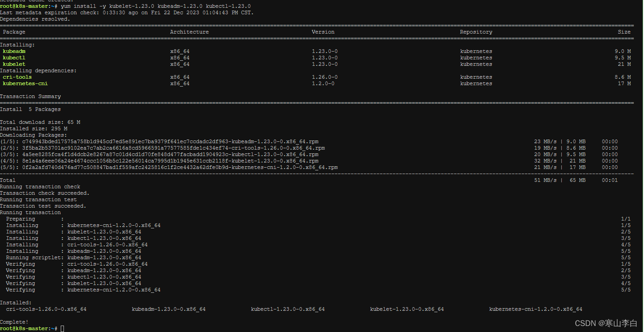Viewport: 644px width, 332px height.
Task: Click 'Installed size: 295 M' line
Action: 34,129
